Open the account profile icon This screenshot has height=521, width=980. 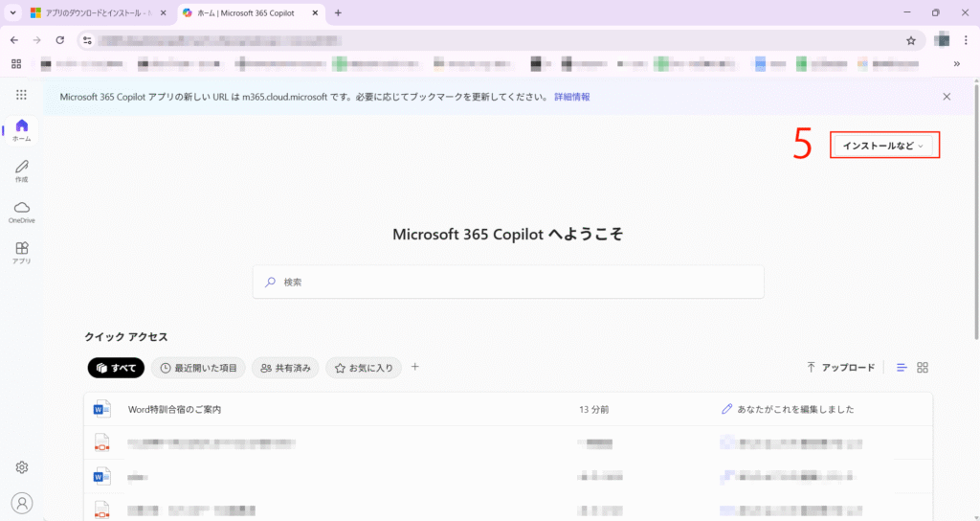(x=22, y=503)
